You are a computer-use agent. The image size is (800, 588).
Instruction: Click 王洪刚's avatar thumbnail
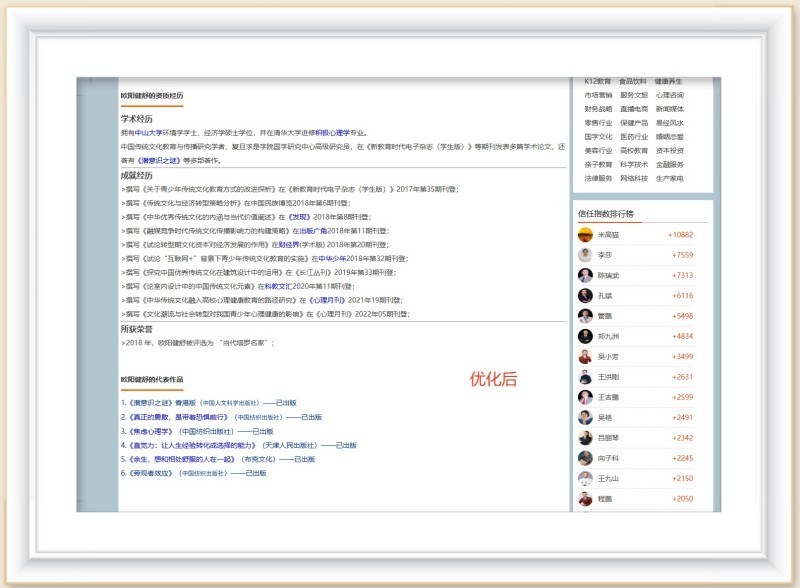585,377
